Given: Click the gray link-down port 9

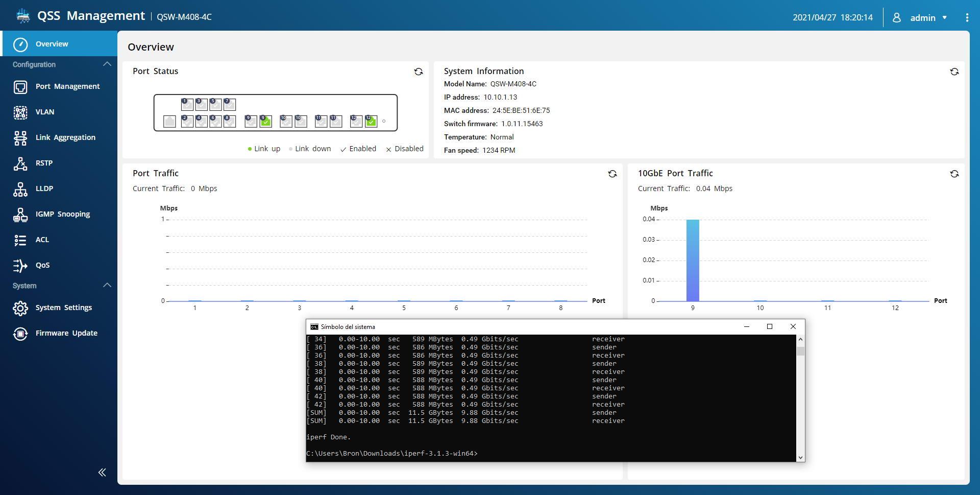Looking at the screenshot, I should pyautogui.click(x=251, y=121).
